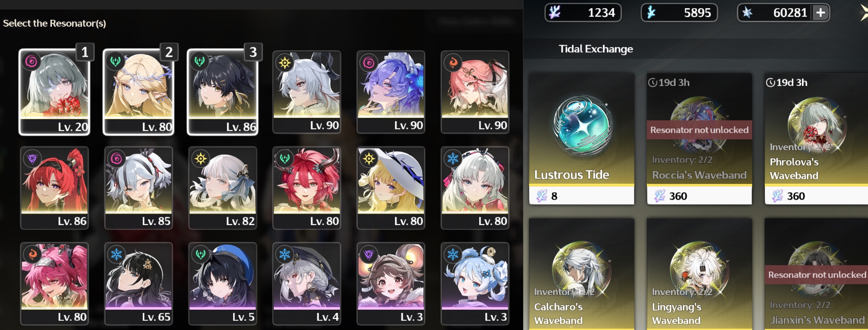Deselect the blonde Lv. 80 resonator in slot 2
The width and height of the screenshot is (868, 330).
[138, 92]
